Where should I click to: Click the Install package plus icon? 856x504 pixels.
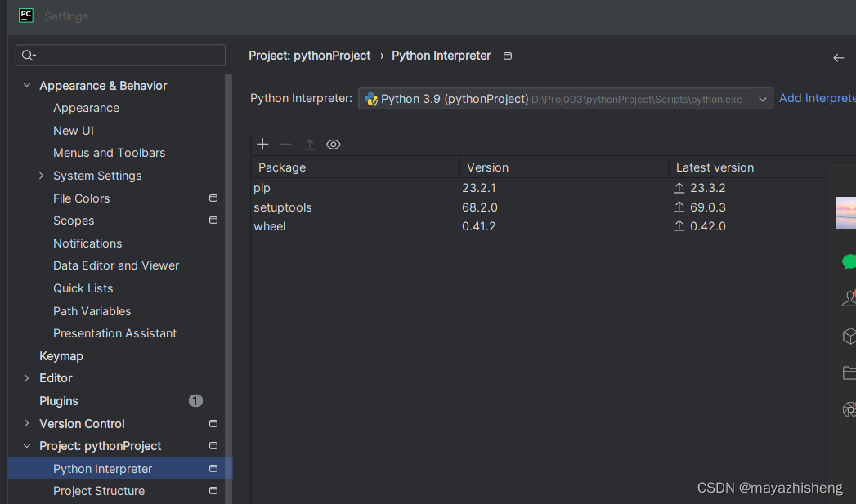tap(262, 144)
